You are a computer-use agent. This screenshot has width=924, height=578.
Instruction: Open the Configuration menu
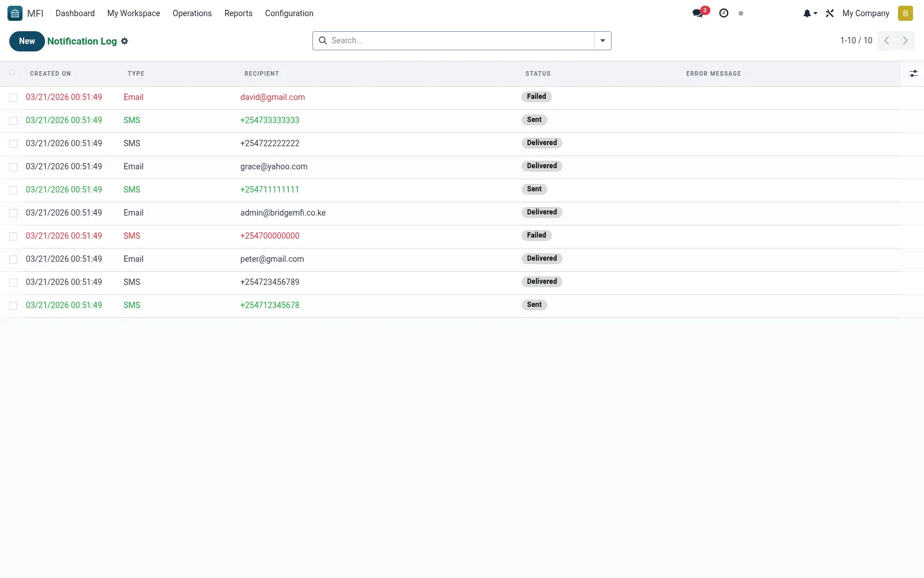point(289,13)
